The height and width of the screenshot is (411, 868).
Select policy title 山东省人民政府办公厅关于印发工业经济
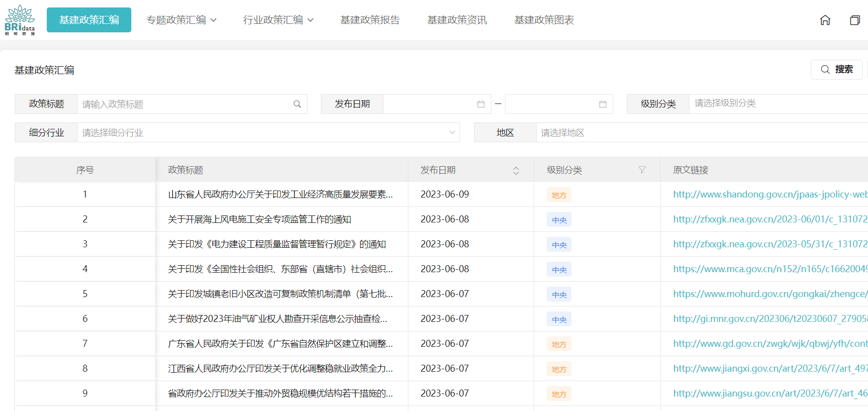tap(281, 194)
